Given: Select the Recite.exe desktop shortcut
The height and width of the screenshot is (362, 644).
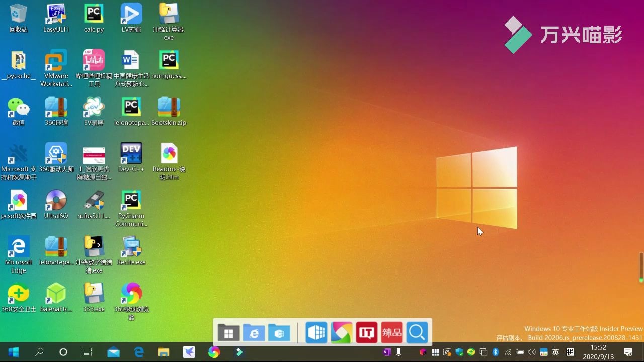Looking at the screenshot, I should [x=131, y=251].
